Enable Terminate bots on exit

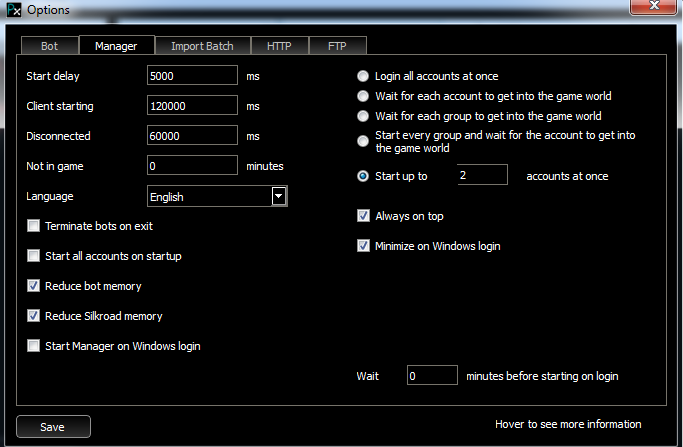35,226
